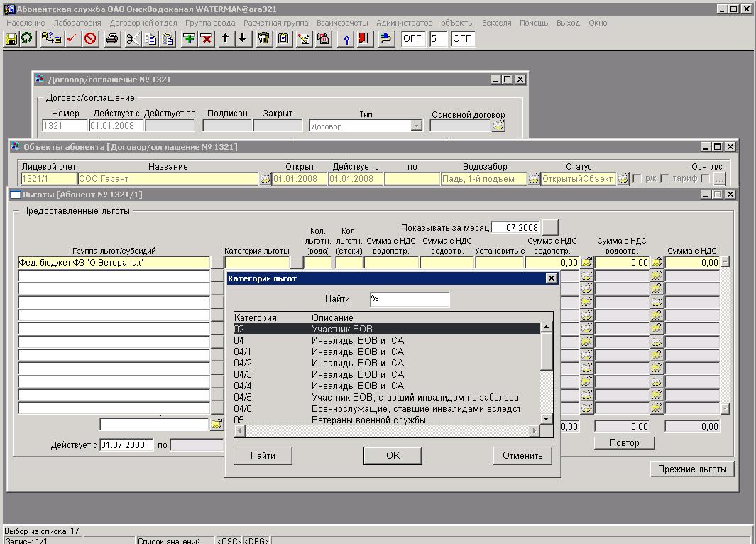Click the red prohibition circle toolbar icon
The image size is (756, 544).
90,39
